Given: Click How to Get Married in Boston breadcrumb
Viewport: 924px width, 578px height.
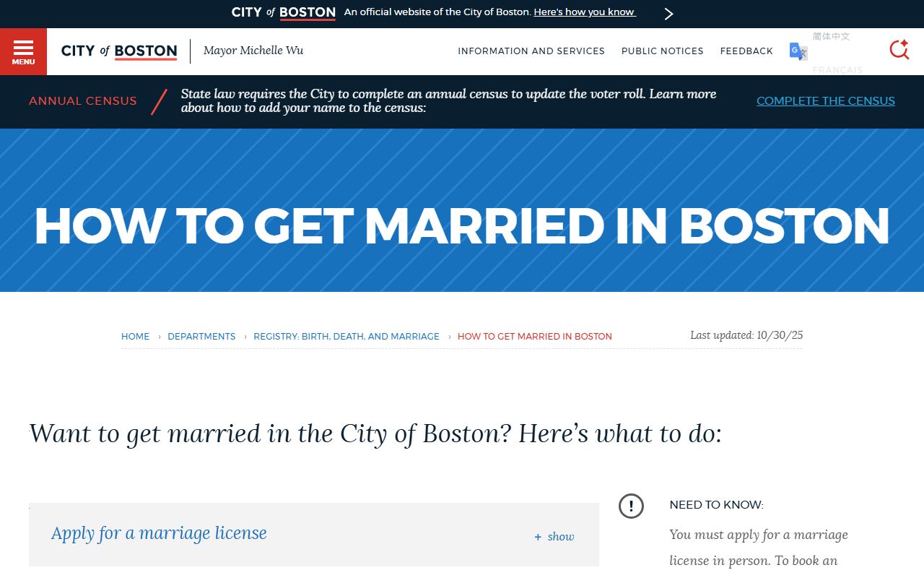Looking at the screenshot, I should point(535,337).
